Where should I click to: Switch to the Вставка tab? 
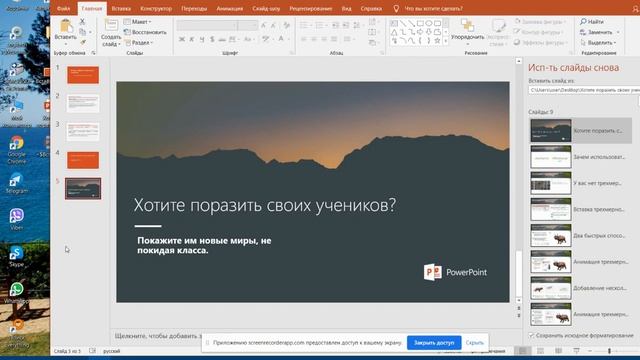121,9
